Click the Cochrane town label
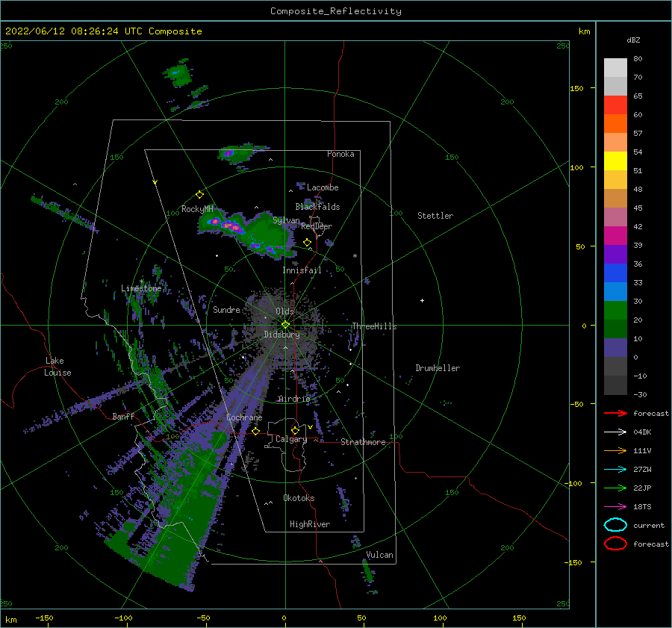The height and width of the screenshot is (628, 672). [244, 417]
